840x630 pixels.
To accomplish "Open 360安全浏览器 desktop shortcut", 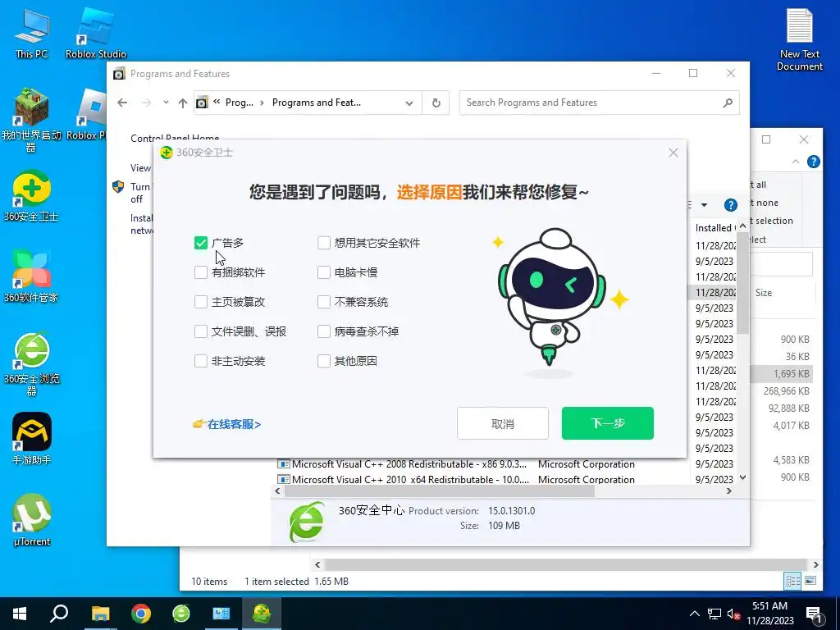I will (x=32, y=364).
